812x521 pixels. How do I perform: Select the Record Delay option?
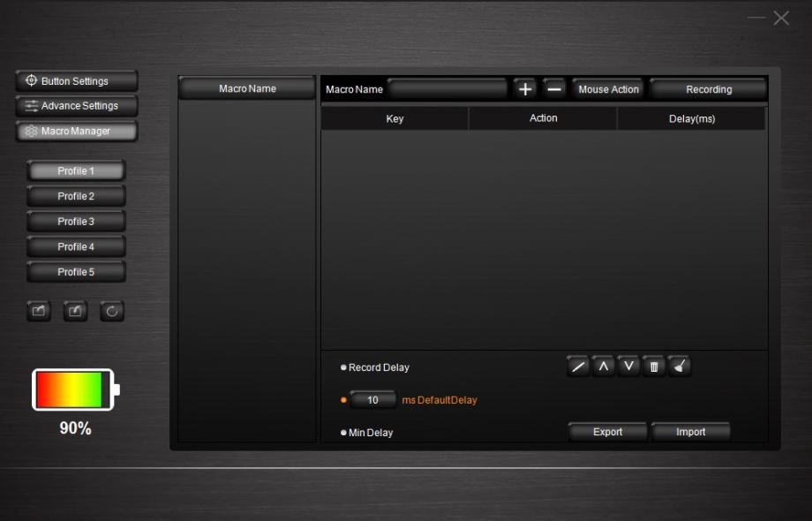click(x=375, y=367)
